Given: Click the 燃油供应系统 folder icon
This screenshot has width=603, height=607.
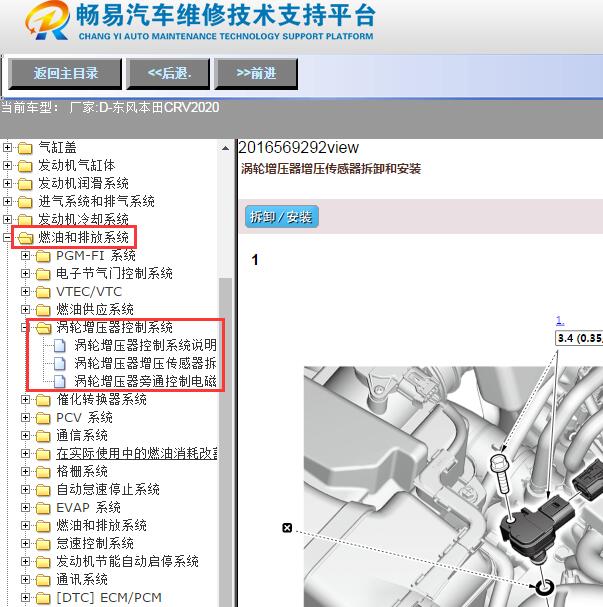Looking at the screenshot, I should point(43,310).
